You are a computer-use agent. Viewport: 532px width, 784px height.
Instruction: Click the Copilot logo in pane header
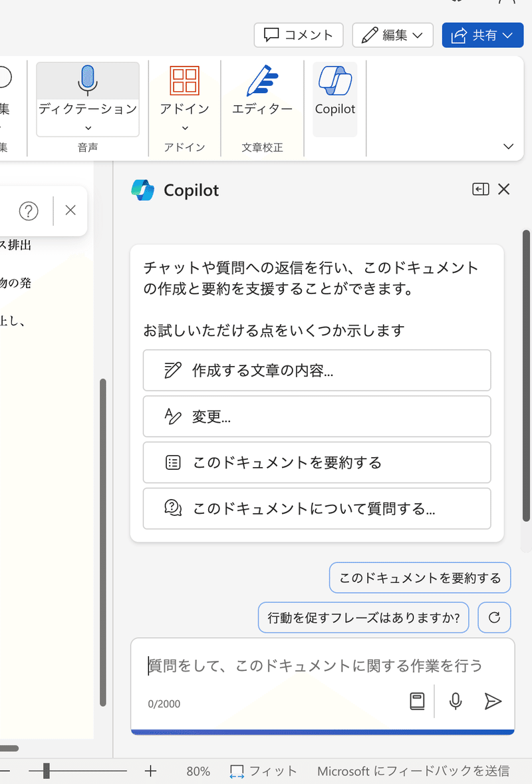pyautogui.click(x=143, y=190)
